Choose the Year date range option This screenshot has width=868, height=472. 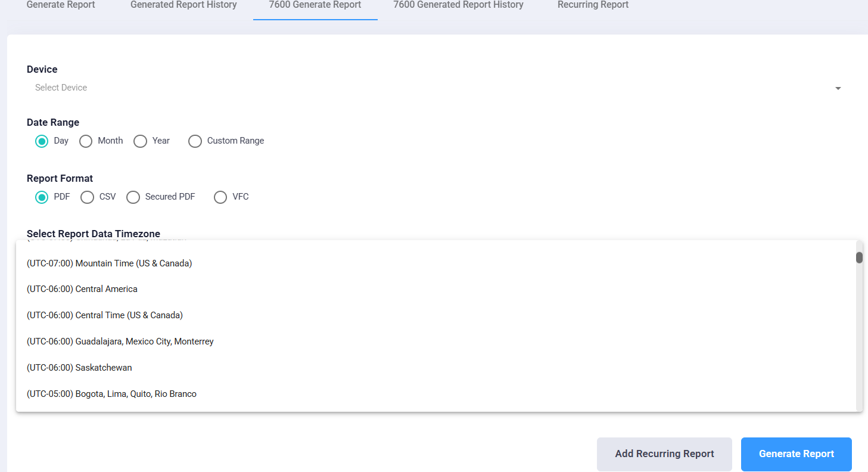(140, 141)
